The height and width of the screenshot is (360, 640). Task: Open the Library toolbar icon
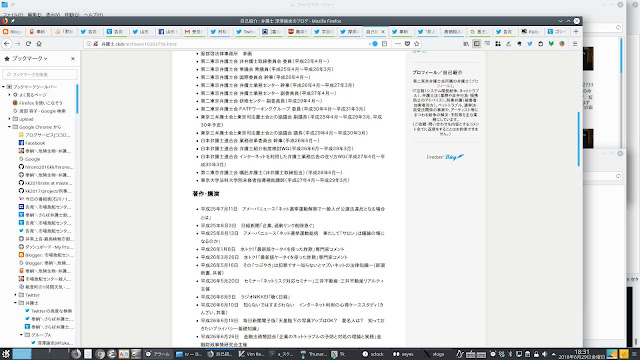466,44
